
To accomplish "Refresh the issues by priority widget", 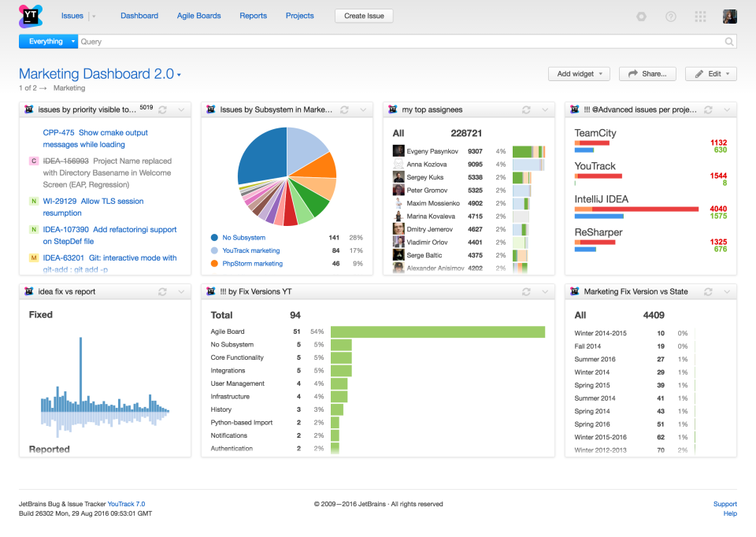I will (x=162, y=110).
